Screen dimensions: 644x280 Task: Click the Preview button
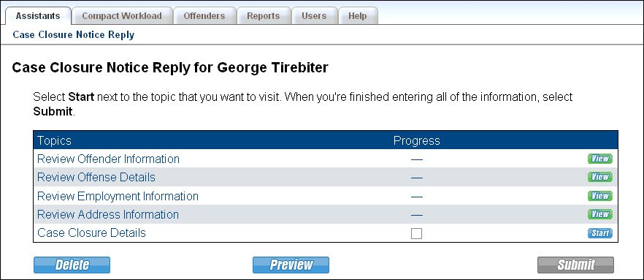[291, 265]
